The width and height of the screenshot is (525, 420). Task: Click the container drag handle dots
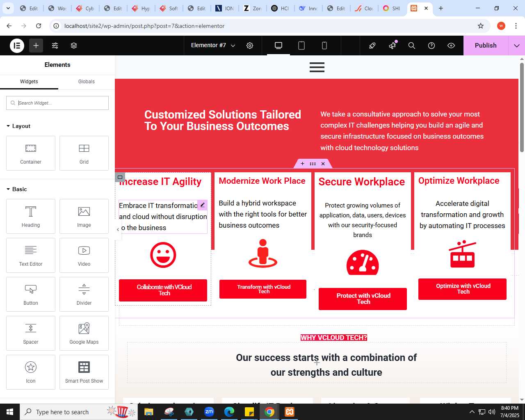pyautogui.click(x=313, y=164)
